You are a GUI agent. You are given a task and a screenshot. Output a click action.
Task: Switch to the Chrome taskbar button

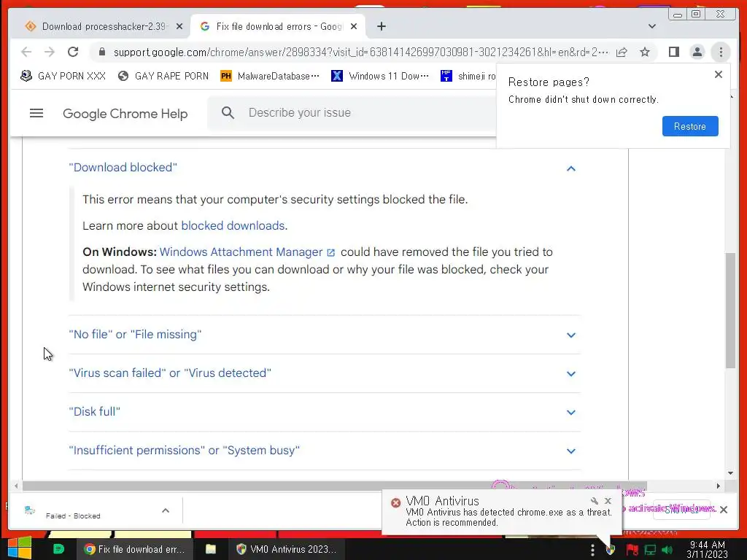coord(135,549)
